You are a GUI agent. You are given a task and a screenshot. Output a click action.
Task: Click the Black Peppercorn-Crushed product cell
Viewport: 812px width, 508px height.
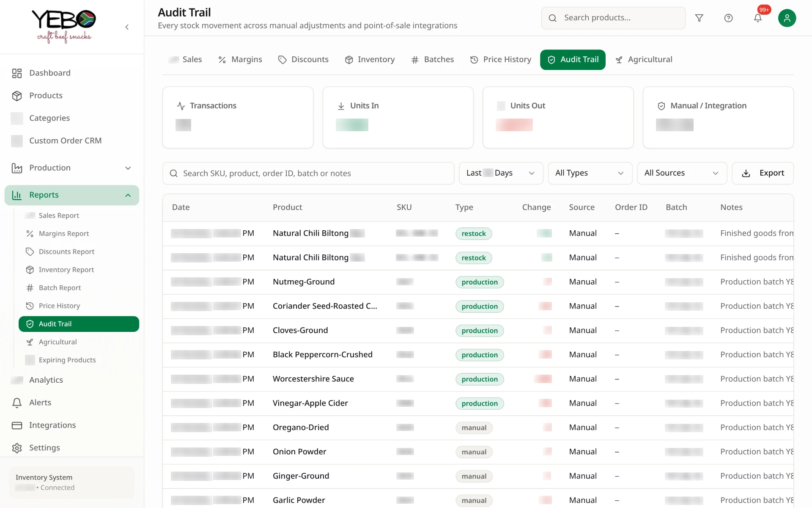pos(322,355)
